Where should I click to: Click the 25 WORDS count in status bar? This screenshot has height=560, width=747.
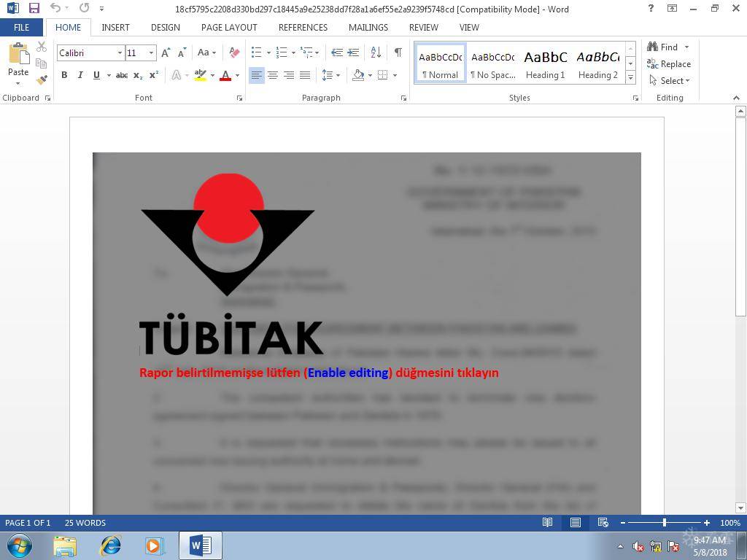tap(85, 523)
